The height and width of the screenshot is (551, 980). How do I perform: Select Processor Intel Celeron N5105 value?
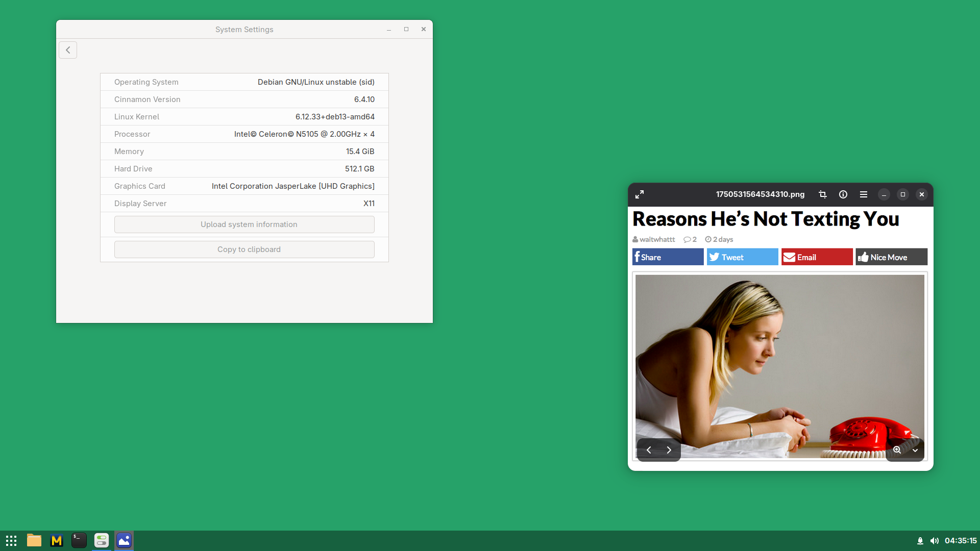coord(304,134)
